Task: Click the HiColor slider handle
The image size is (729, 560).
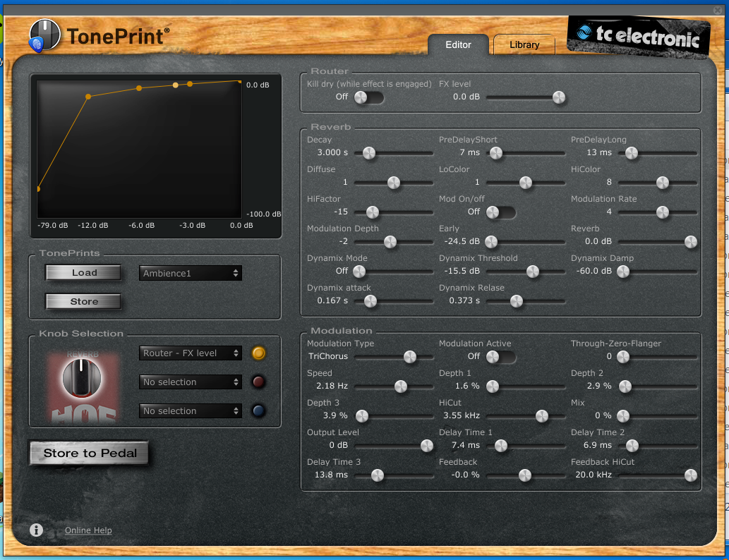Action: (x=663, y=183)
